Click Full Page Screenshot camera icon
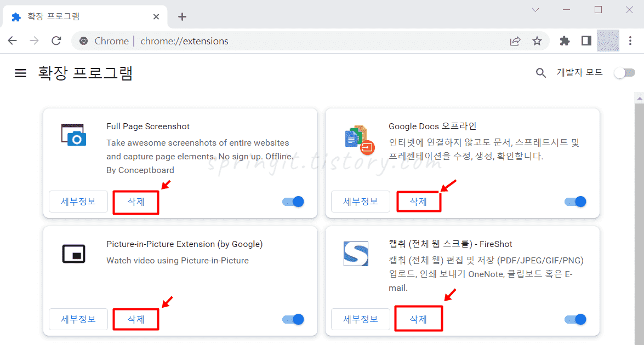The image size is (644, 345). click(73, 135)
